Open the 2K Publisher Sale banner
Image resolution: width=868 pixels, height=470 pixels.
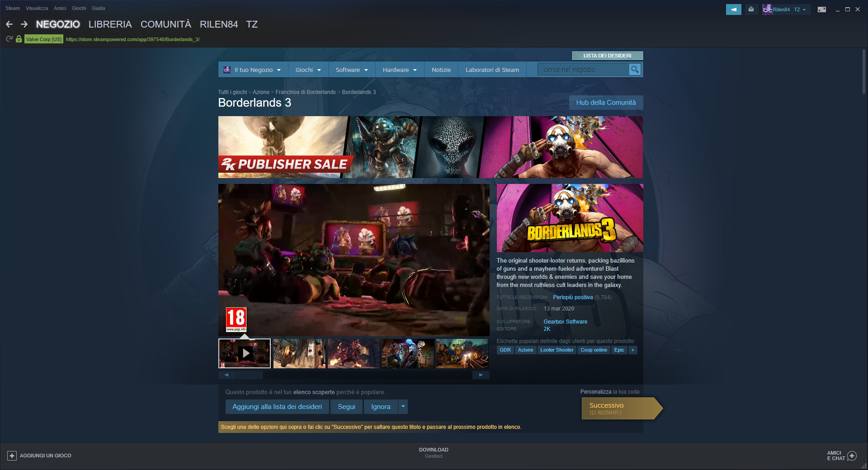pyautogui.click(x=430, y=147)
